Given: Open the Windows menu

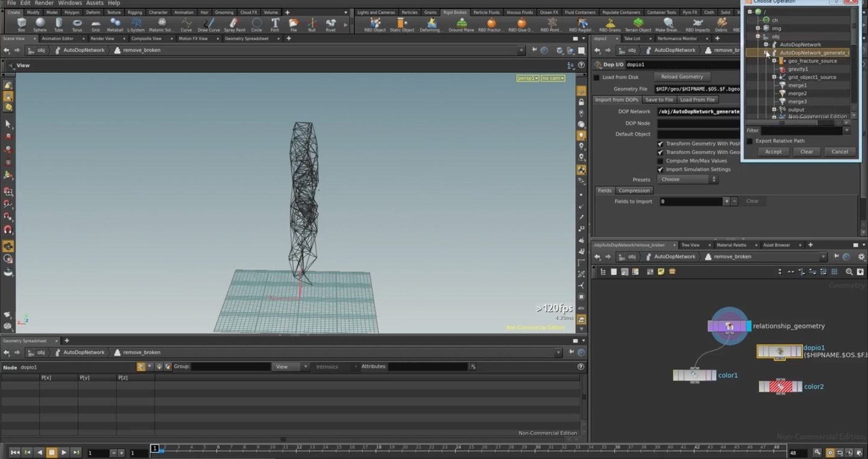Looking at the screenshot, I should tap(70, 3).
